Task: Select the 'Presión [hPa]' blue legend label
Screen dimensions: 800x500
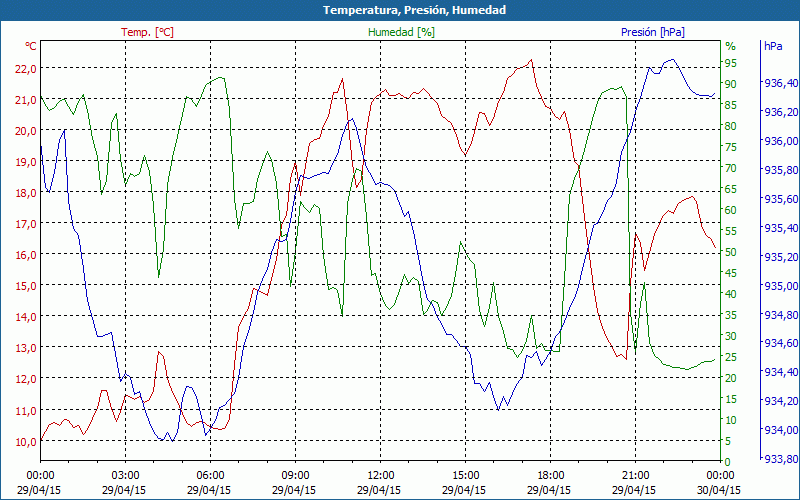Action: (x=653, y=32)
